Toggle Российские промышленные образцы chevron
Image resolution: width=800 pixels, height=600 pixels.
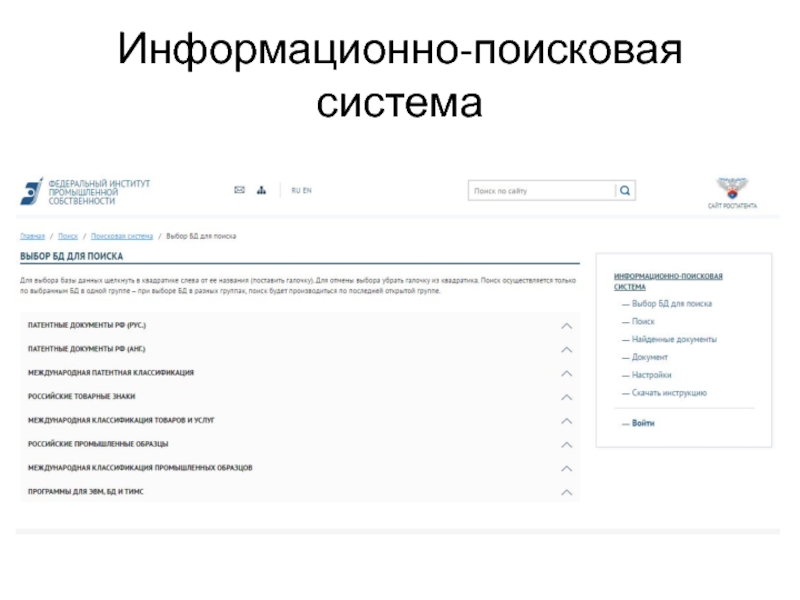566,444
